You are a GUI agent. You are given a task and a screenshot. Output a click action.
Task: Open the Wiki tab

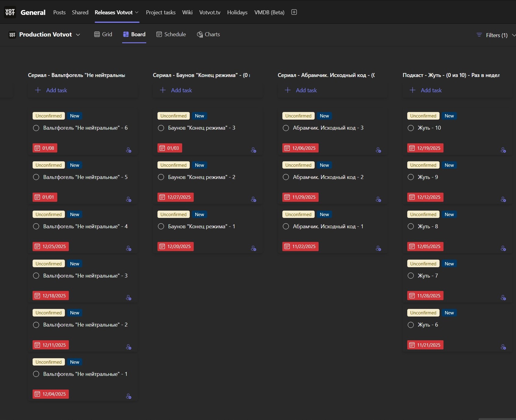click(187, 12)
